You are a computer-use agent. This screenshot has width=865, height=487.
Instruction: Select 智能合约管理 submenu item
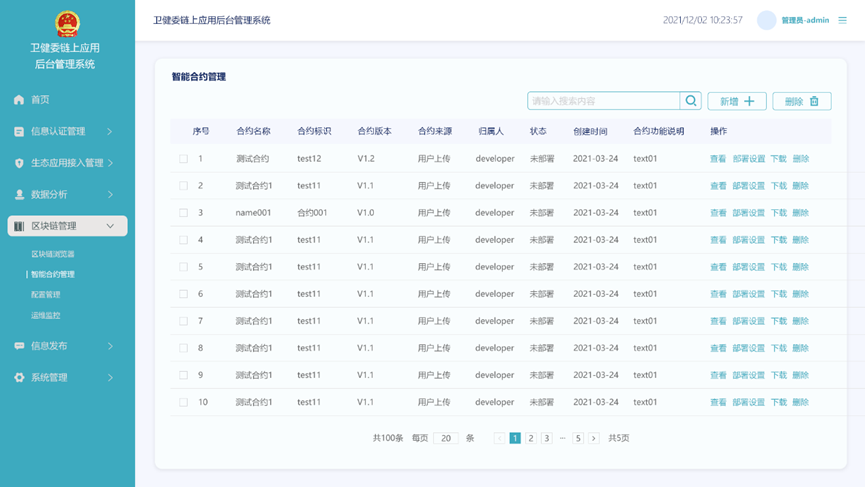[x=52, y=274]
